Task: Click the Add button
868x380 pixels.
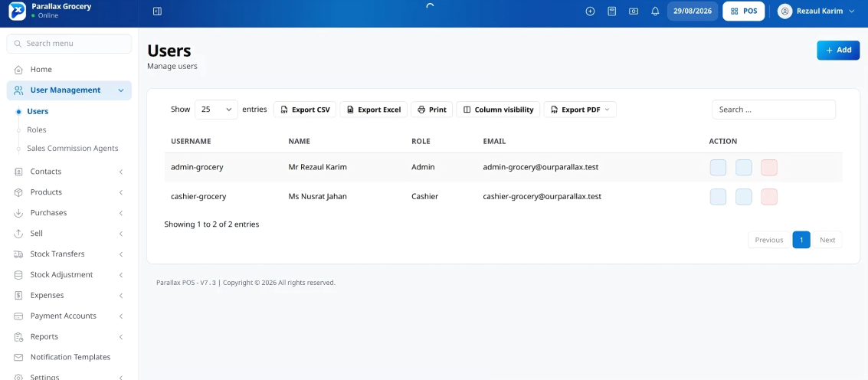Action: tap(838, 51)
